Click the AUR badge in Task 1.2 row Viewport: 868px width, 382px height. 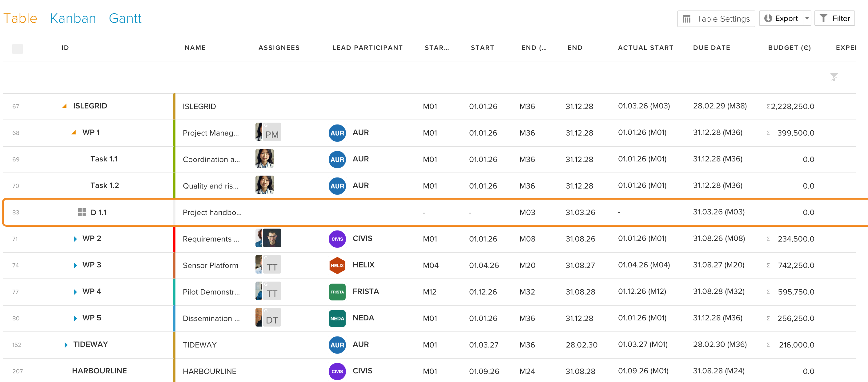(337, 186)
